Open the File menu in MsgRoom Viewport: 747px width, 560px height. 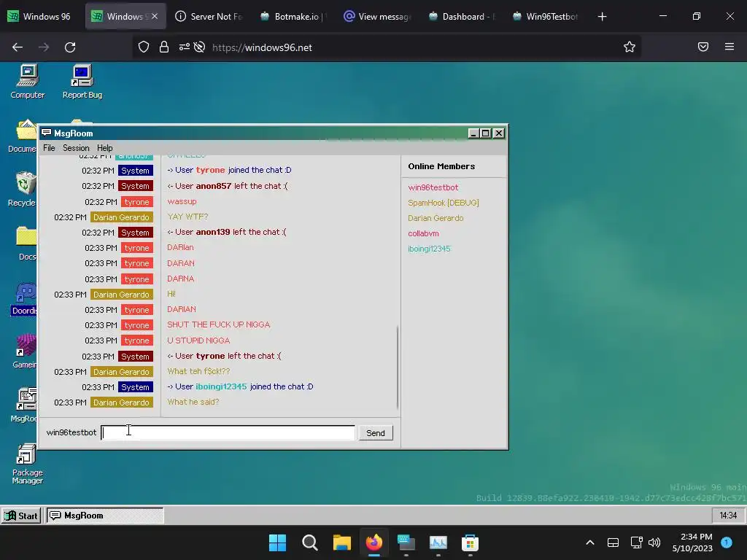click(49, 148)
